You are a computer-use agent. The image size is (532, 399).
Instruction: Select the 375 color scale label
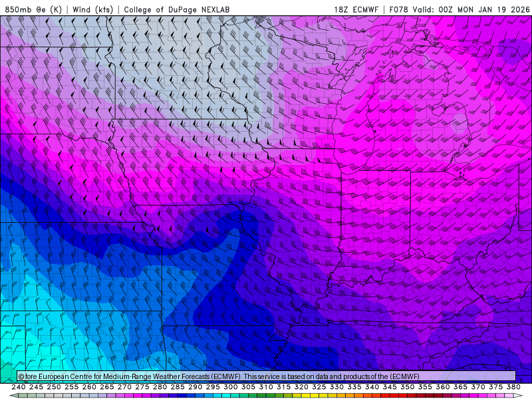[495, 387]
